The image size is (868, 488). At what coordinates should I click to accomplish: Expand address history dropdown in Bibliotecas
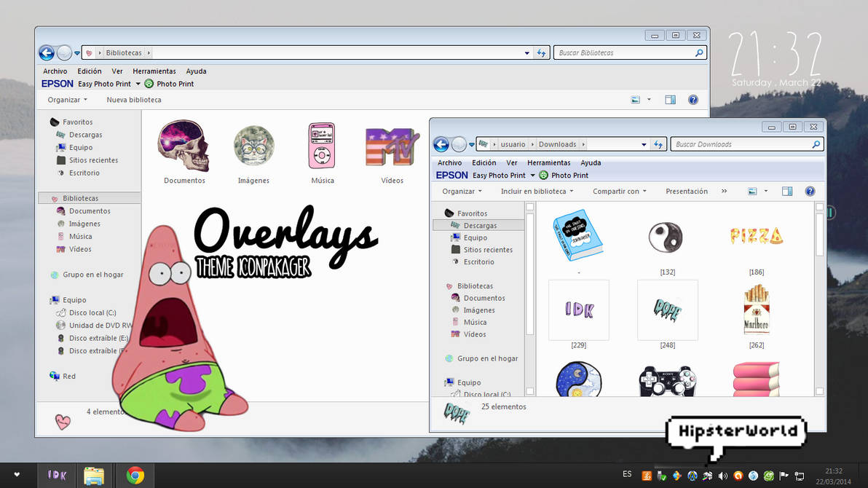coord(527,52)
